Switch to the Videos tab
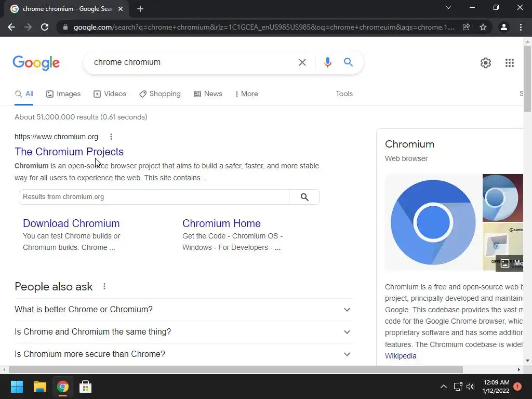This screenshot has height=399, width=532. 110,94
